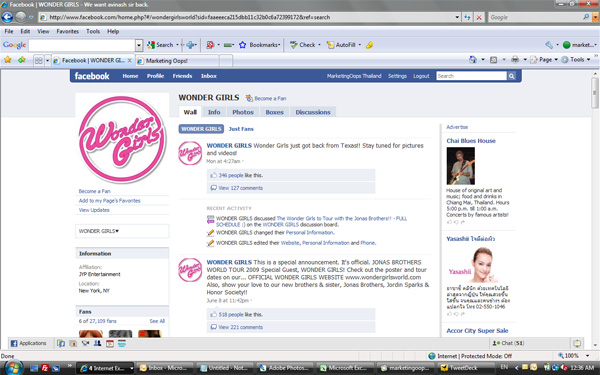Click in the Google toolbar search field
The image size is (600, 375).
[x=82, y=45]
